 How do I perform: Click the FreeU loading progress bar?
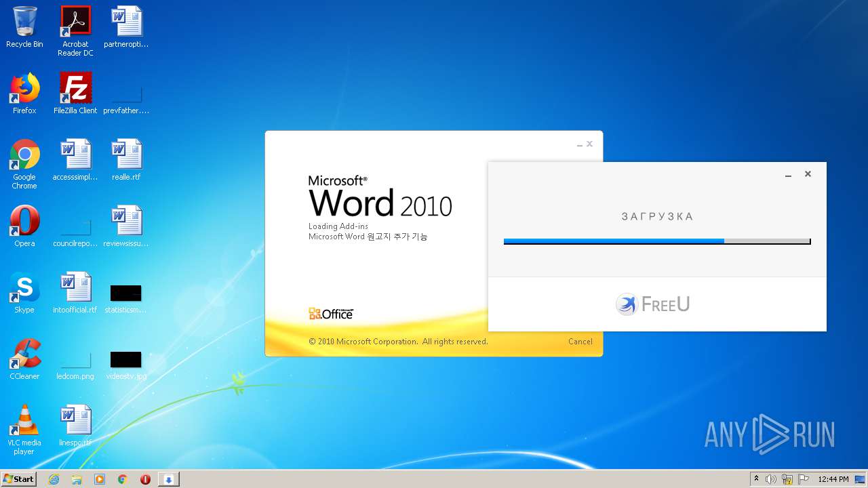point(657,241)
